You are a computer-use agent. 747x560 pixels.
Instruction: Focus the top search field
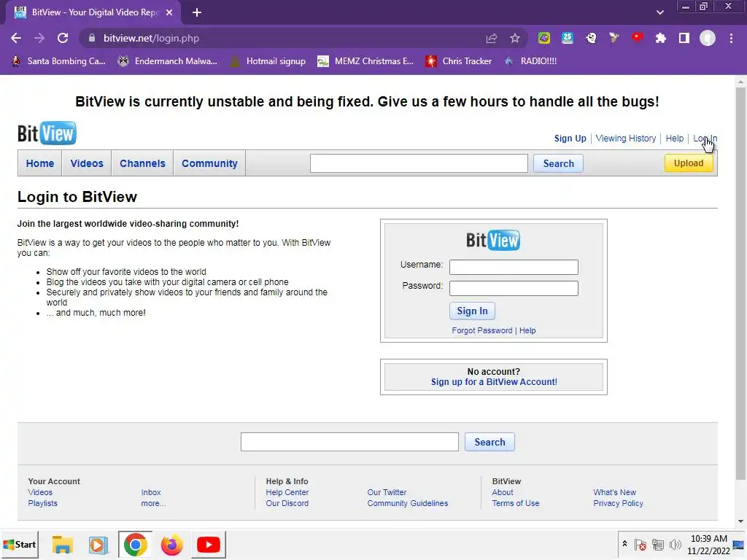(x=419, y=163)
